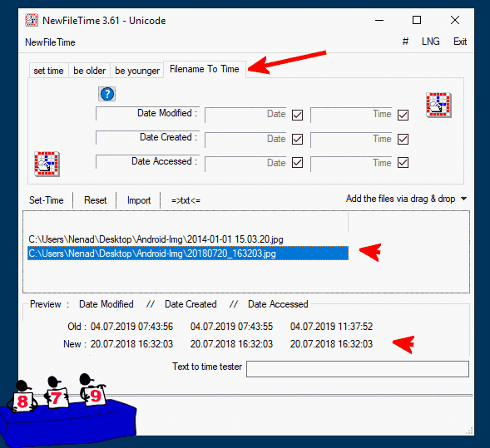Switch to the 'be older' tab
This screenshot has width=490, height=448.
(89, 71)
